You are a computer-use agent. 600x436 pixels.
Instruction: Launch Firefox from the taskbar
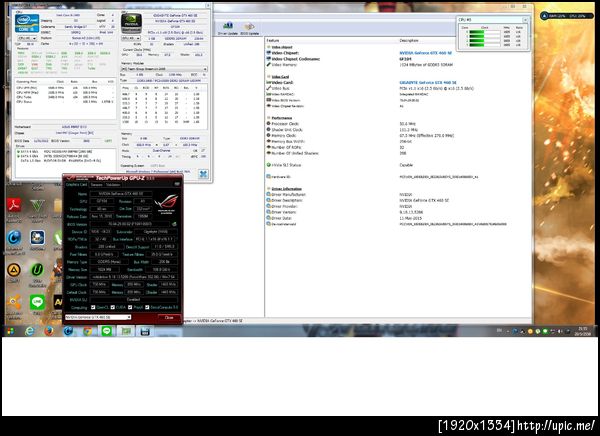tap(49, 331)
